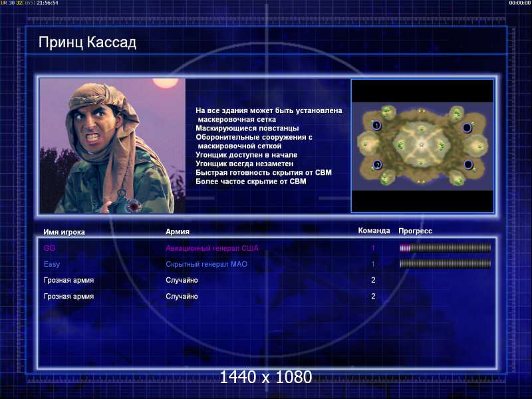Screen dimensions: 532x399
Task: Click the "Имя игрока" column header
Action: 64,232
